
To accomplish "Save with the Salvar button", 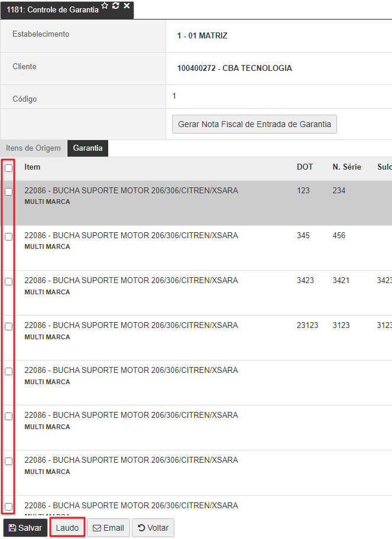I will (x=25, y=528).
